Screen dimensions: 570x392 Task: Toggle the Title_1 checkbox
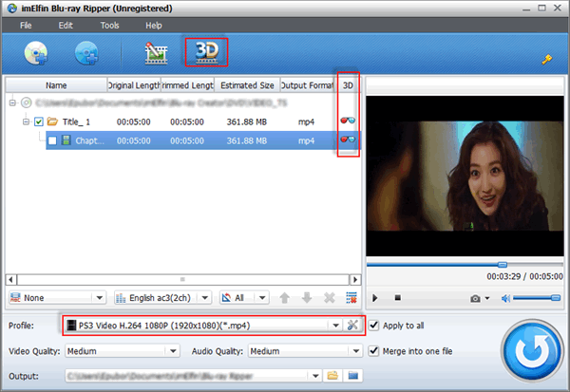click(x=39, y=121)
